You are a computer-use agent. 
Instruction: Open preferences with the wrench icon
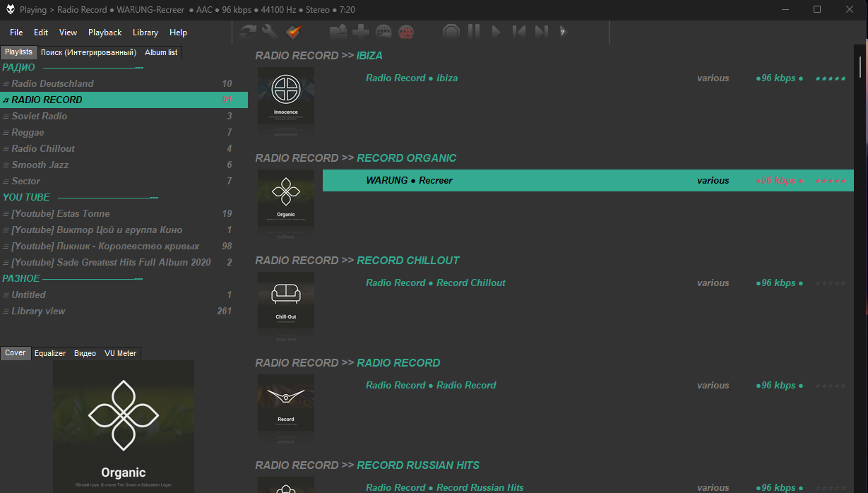(x=270, y=31)
